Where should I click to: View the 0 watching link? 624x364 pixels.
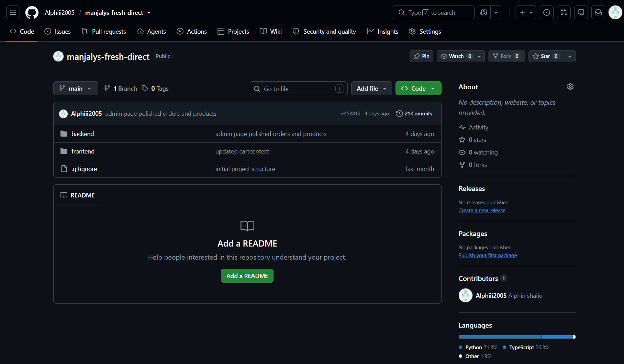[478, 152]
